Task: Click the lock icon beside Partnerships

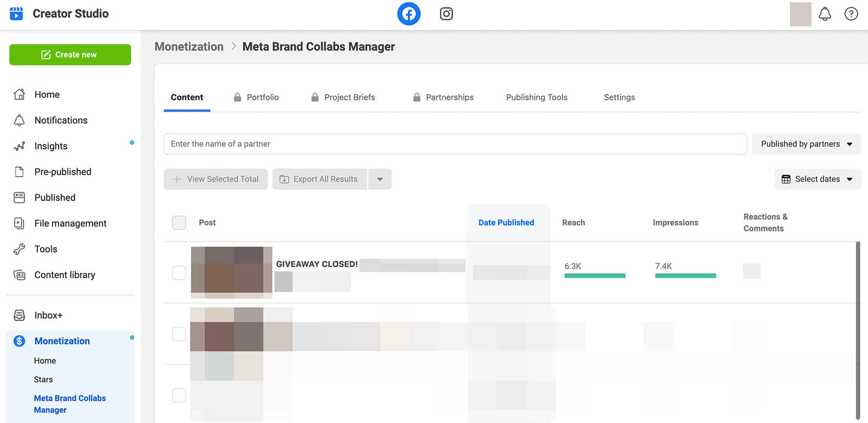Action: tap(417, 97)
